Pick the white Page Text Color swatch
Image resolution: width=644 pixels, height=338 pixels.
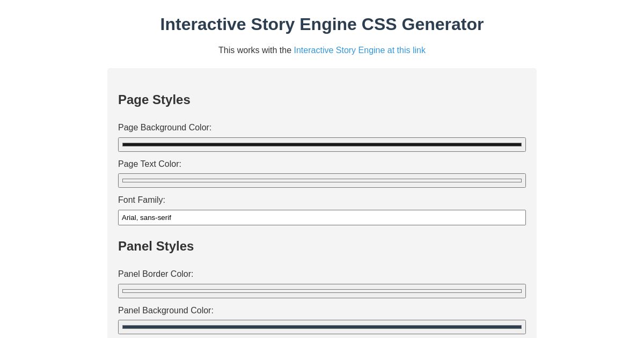point(322,180)
